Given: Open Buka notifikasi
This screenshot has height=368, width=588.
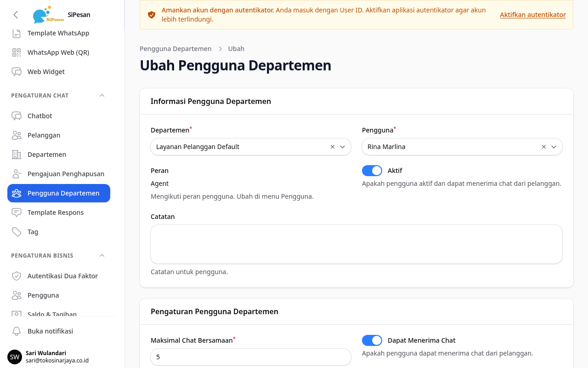Looking at the screenshot, I should [x=59, y=331].
